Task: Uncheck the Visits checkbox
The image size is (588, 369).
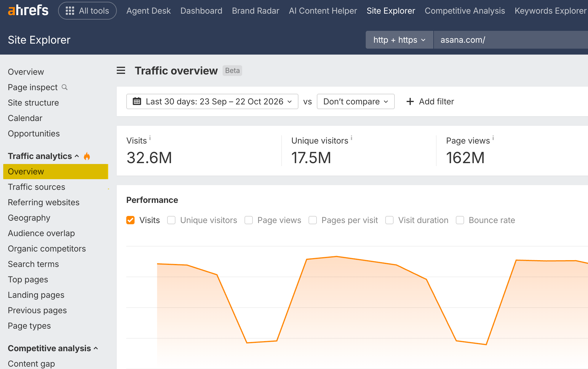Action: point(130,220)
